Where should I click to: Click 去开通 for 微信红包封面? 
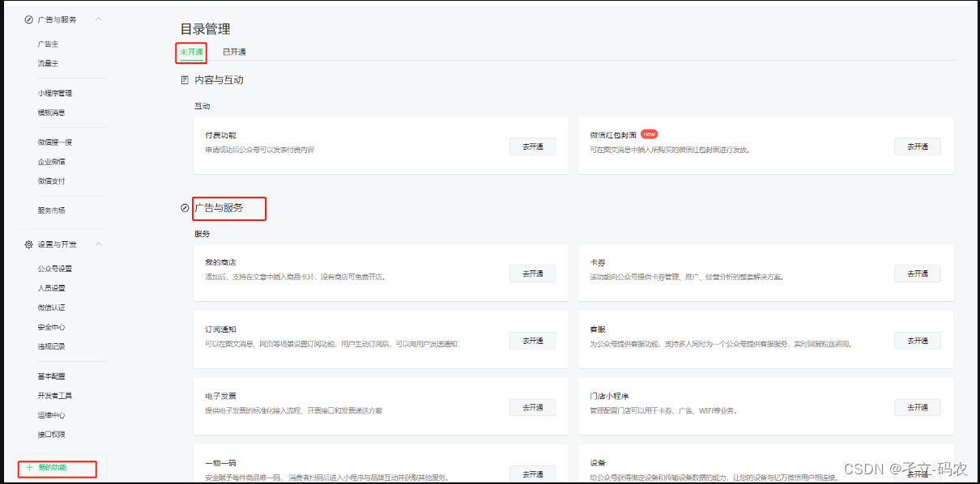[x=917, y=146]
